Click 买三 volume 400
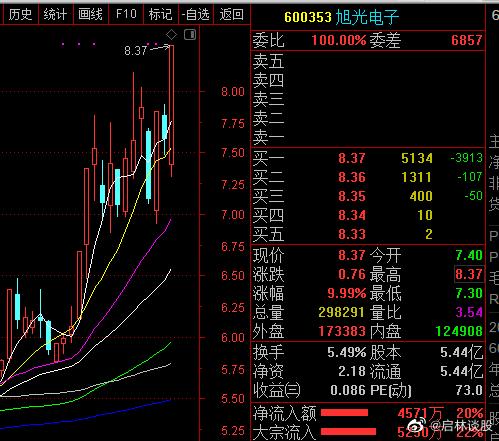Image resolution: width=499 pixels, height=441 pixels. point(421,196)
